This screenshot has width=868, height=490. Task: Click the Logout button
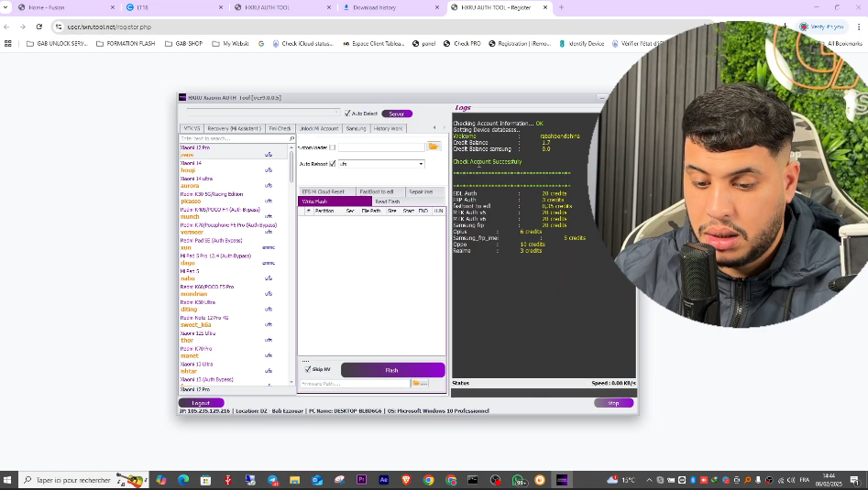201,403
